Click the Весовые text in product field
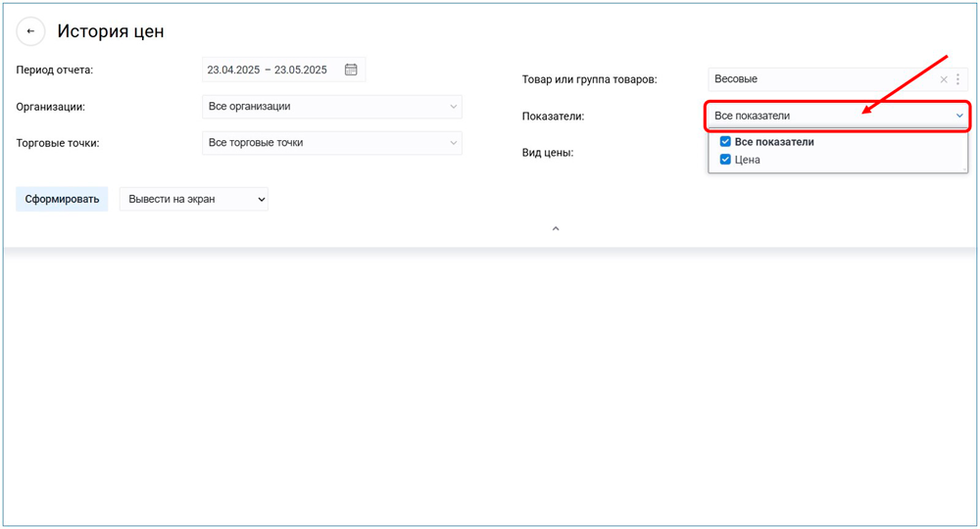Screen dimensions: 980x529 736,79
